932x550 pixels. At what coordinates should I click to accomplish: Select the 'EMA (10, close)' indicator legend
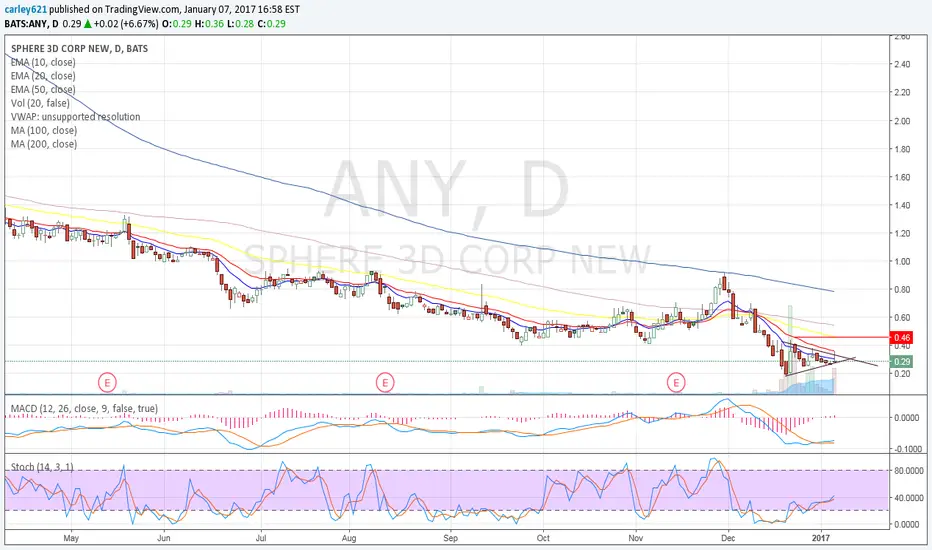43,62
